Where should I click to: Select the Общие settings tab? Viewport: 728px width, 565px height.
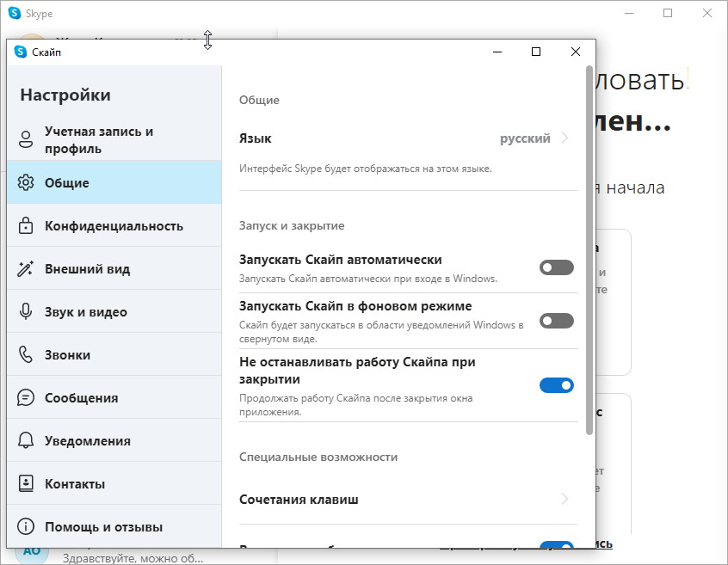(x=114, y=182)
